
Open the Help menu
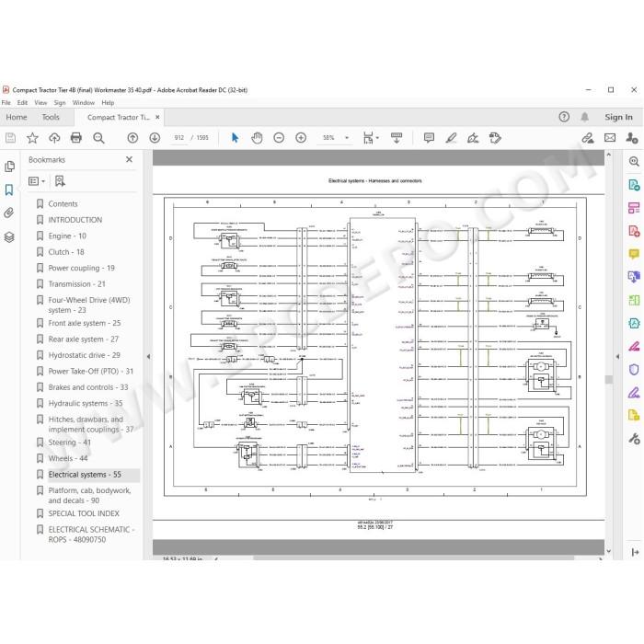coord(108,103)
